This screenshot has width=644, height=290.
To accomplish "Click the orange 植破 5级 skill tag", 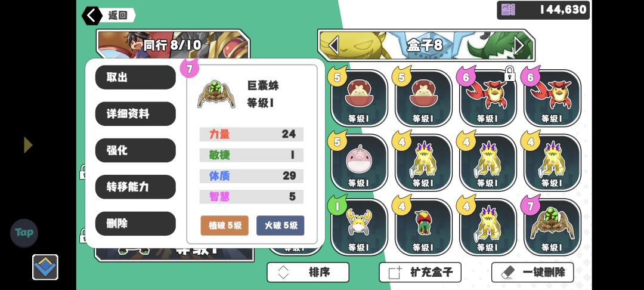I will (x=225, y=226).
